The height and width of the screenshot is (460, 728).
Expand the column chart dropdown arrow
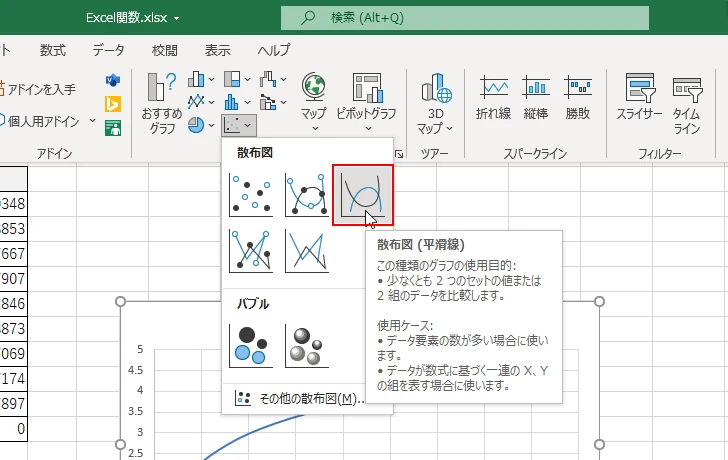click(x=211, y=80)
